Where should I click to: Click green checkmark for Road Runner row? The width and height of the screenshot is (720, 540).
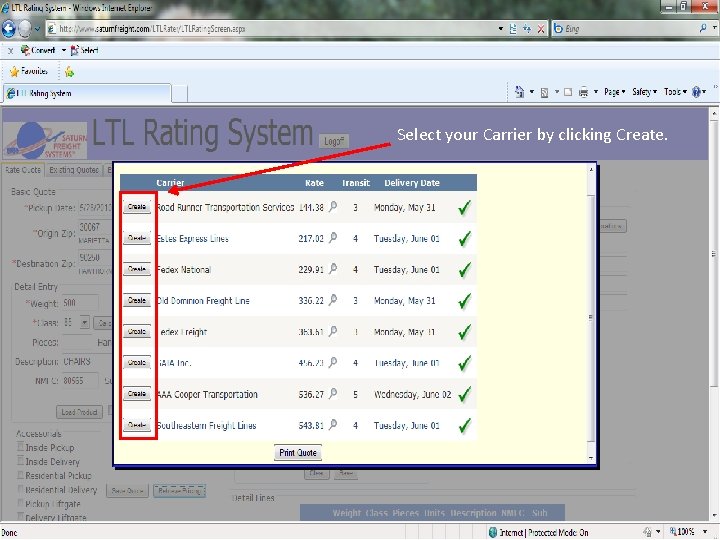[464, 208]
